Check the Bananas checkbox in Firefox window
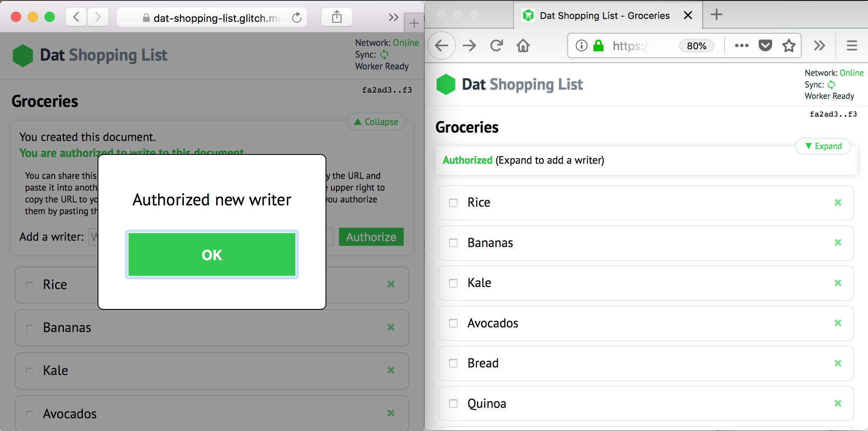The image size is (868, 431). [x=453, y=243]
